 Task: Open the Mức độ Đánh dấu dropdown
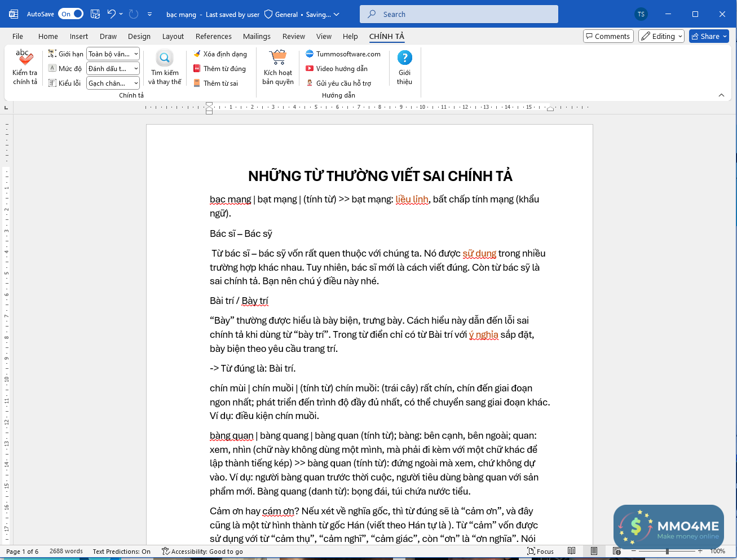[113, 69]
